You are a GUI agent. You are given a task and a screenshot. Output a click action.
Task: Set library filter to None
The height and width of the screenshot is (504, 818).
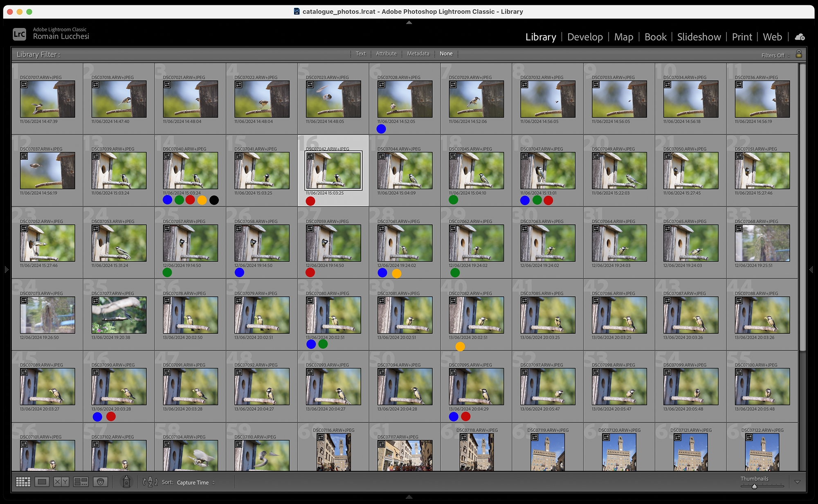point(446,54)
